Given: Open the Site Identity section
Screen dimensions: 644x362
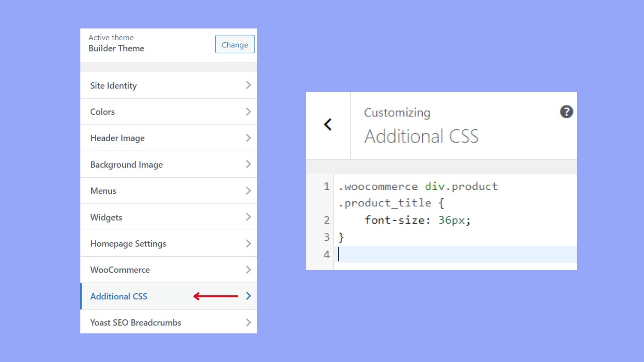Looking at the screenshot, I should (x=113, y=85).
